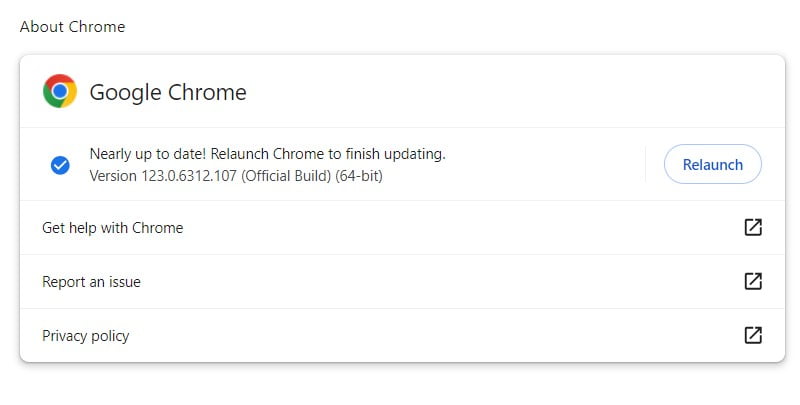Open the Privacy policy text link

85,336
